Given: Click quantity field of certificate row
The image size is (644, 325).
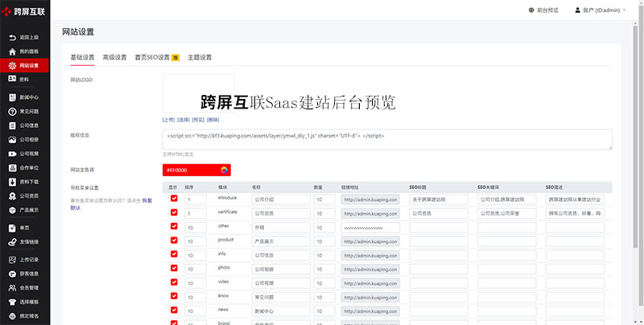Looking at the screenshot, I should pyautogui.click(x=324, y=214).
